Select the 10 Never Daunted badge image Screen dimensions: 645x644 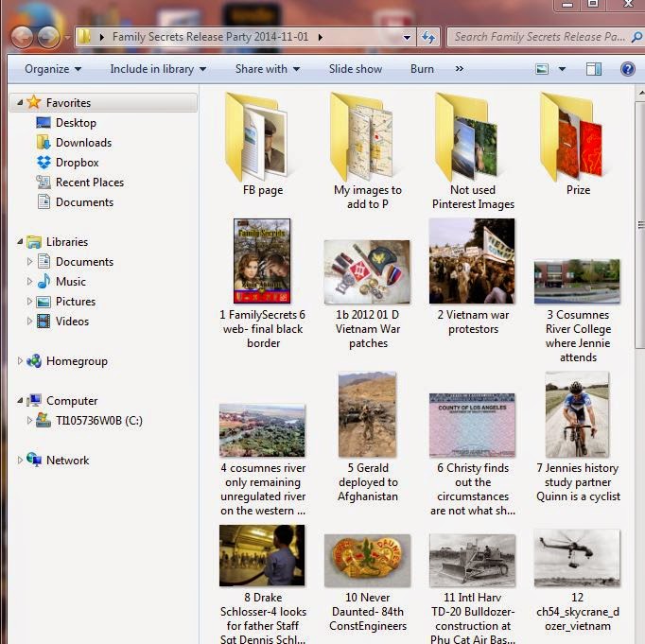click(x=367, y=560)
